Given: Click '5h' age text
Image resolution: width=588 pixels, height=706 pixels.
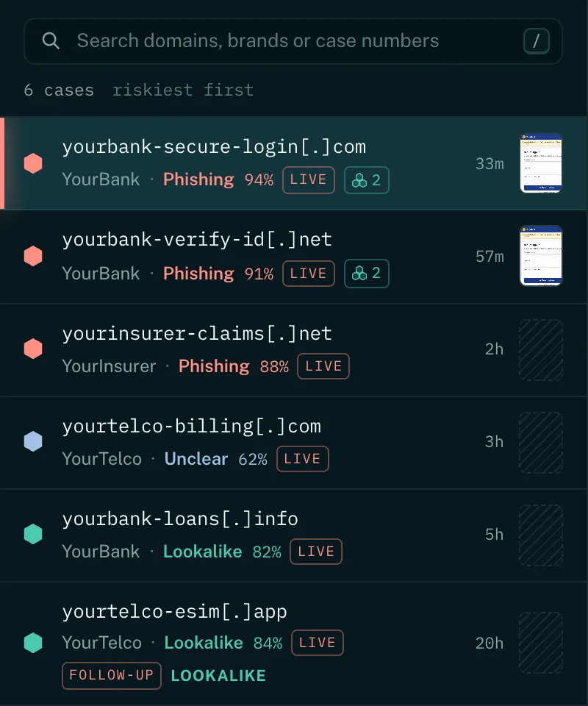Looking at the screenshot, I should tap(495, 535).
